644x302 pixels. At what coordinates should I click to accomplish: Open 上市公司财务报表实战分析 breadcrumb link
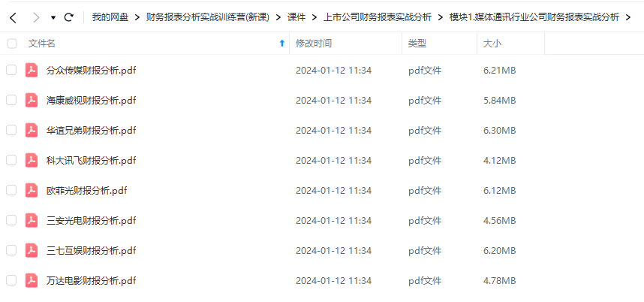click(x=378, y=17)
